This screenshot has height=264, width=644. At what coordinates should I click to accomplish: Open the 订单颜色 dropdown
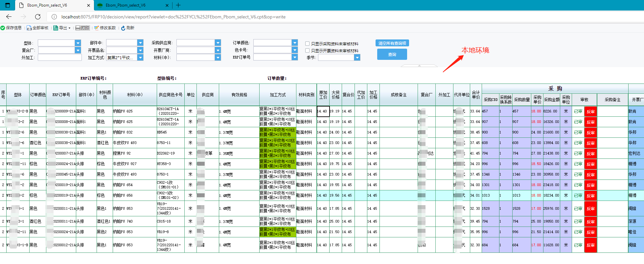295,43
